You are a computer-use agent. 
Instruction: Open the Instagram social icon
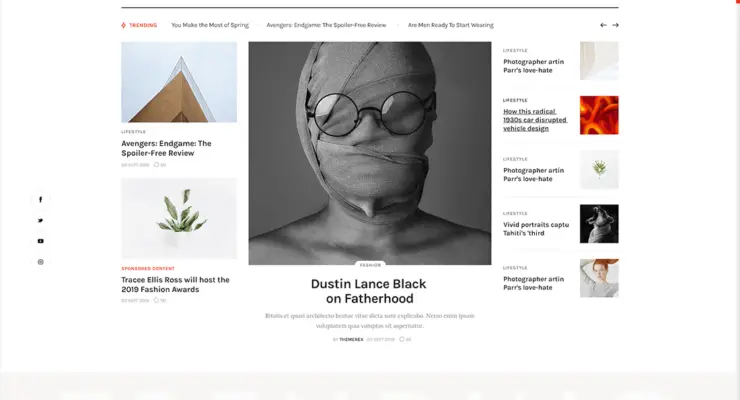41,262
